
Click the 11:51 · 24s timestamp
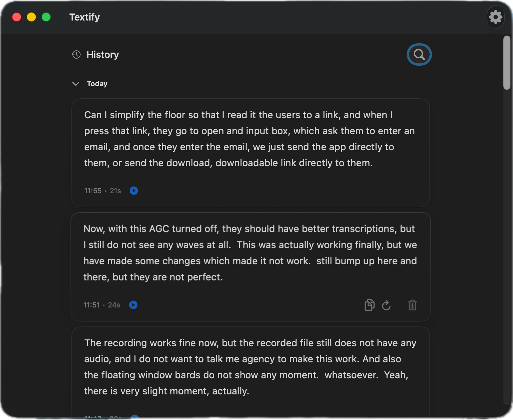click(x=102, y=305)
